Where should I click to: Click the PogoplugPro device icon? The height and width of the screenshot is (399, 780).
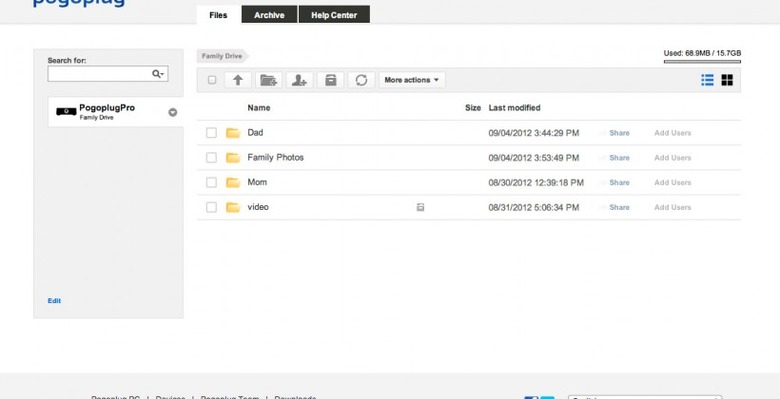(x=66, y=111)
